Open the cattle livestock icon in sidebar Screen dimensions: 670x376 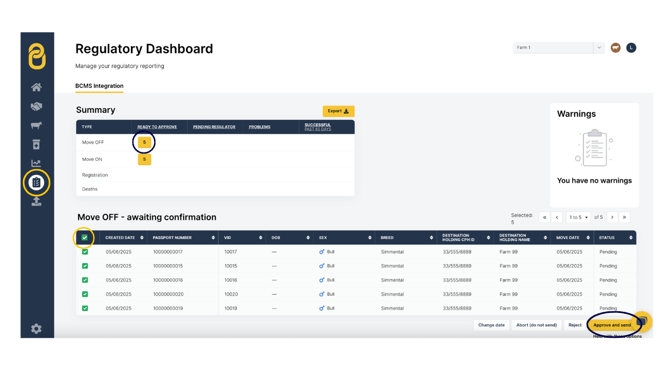pyautogui.click(x=36, y=125)
